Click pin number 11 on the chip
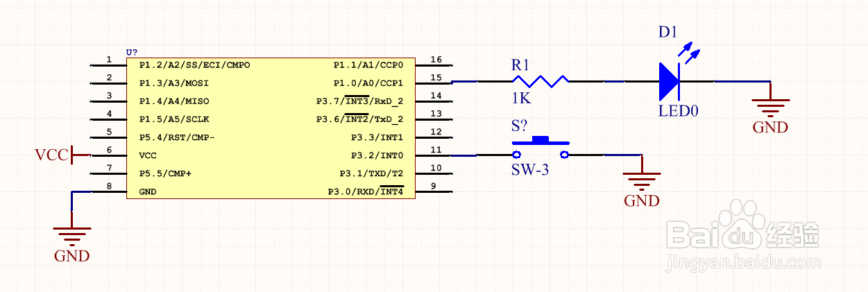Viewport: 868px width, 292px height. pos(436,150)
